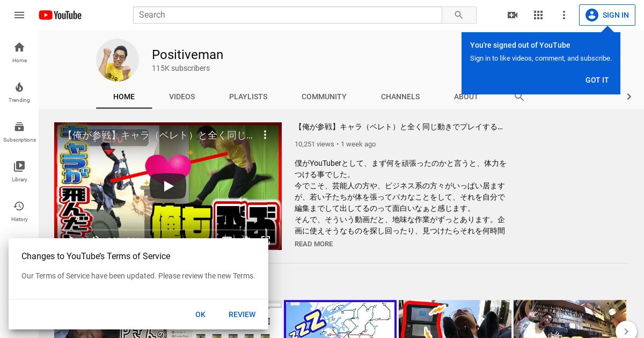The height and width of the screenshot is (338, 644).
Task: Open Library in the left sidebar
Action: click(19, 172)
